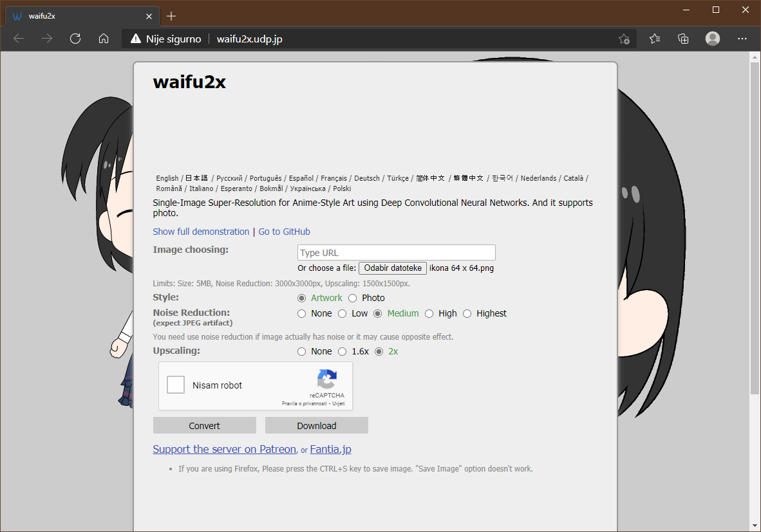This screenshot has width=761, height=532.
Task: Set Noise Reduction to None
Action: coord(301,313)
